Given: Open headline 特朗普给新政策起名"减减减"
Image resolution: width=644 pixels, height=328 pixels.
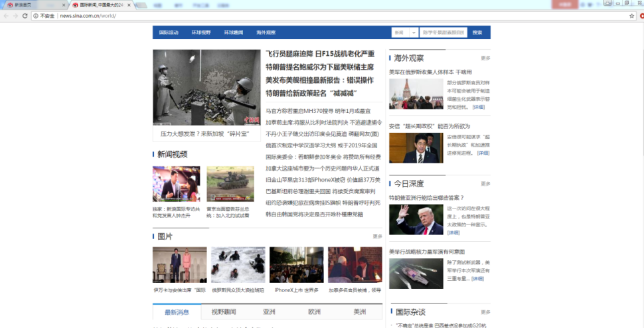Looking at the screenshot, I should [x=313, y=93].
